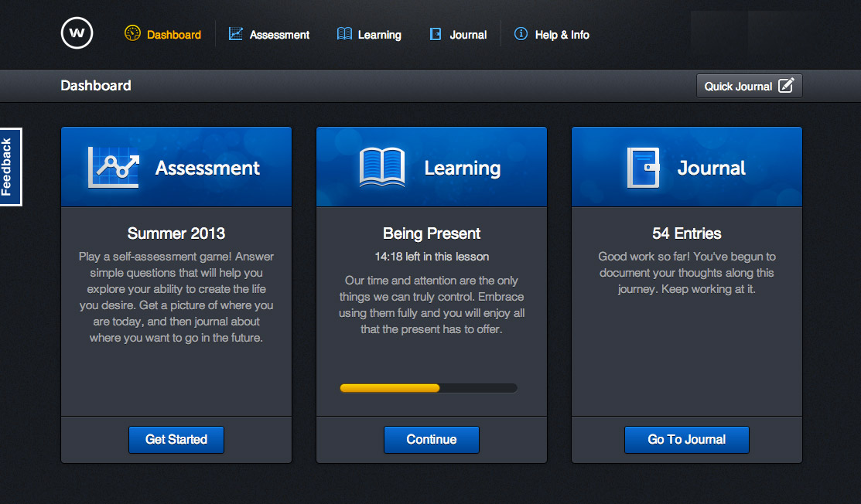Click the large Assessment card graph icon

click(x=114, y=167)
